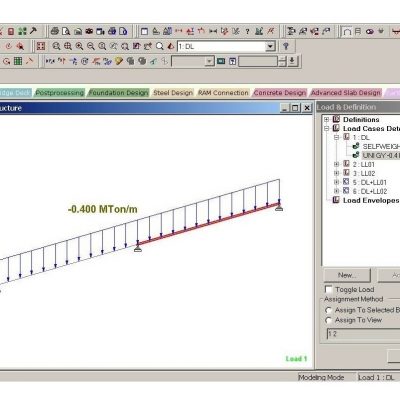
Task: Click the stepper arrows in third toolbar row
Action: 282,61
